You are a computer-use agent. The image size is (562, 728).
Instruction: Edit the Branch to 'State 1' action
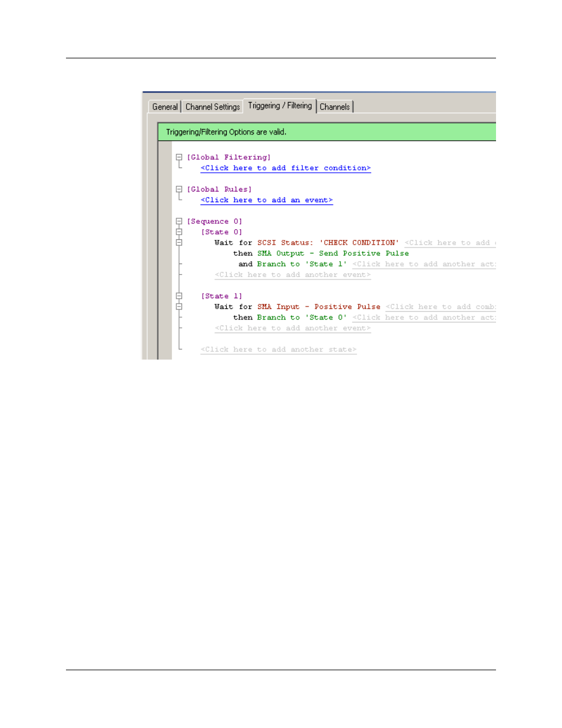click(302, 264)
